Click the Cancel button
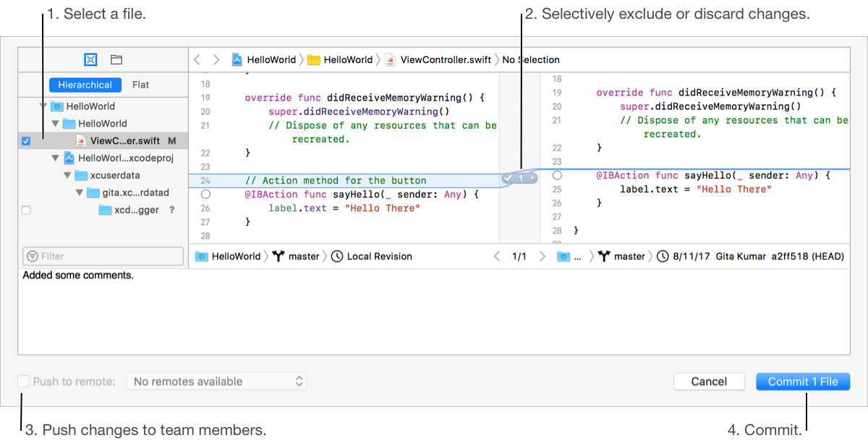The image size is (868, 443). [x=709, y=381]
